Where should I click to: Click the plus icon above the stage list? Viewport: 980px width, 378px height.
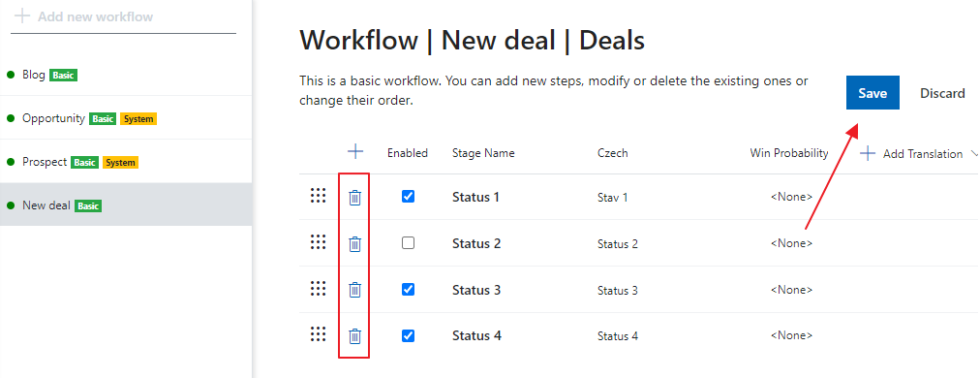[x=355, y=151]
